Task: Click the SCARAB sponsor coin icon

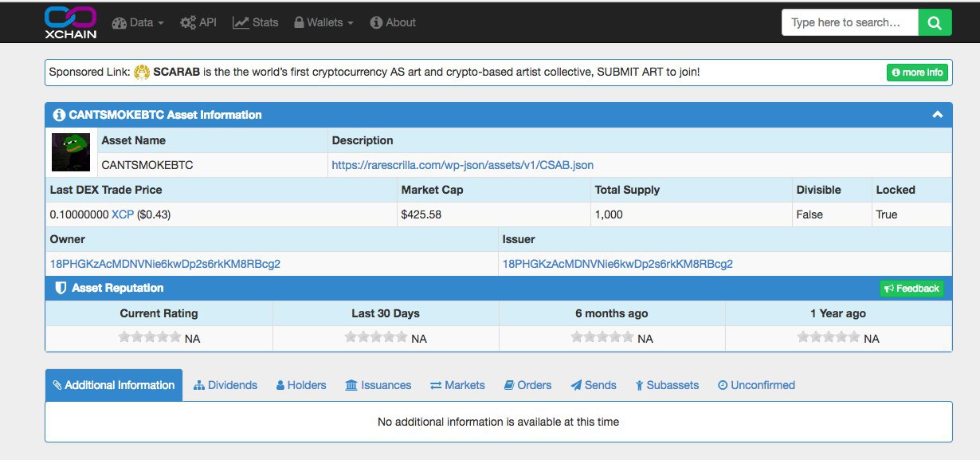Action: click(142, 72)
